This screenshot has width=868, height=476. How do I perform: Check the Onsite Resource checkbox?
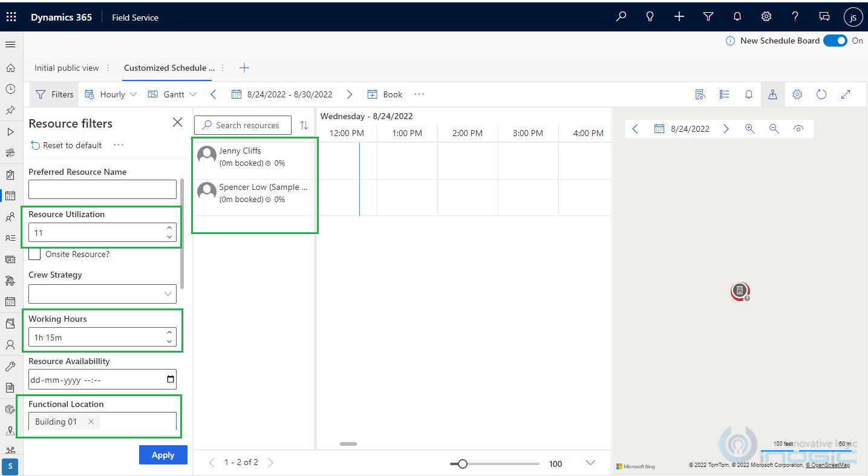point(35,255)
